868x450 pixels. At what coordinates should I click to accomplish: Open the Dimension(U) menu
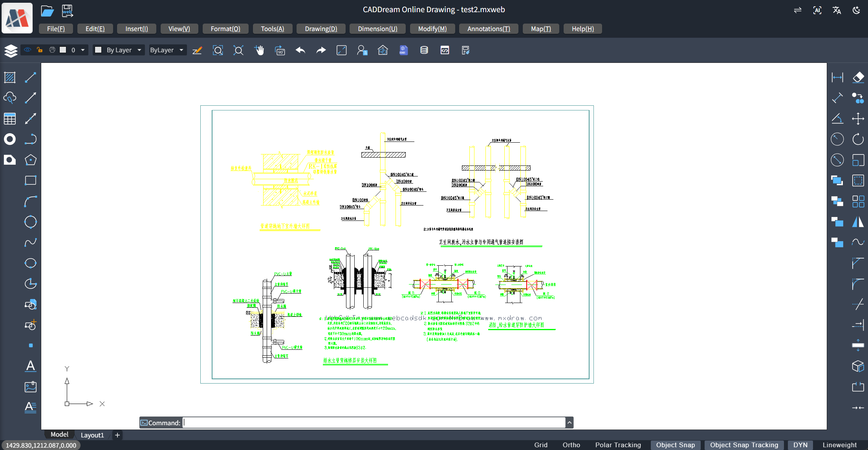click(x=377, y=29)
